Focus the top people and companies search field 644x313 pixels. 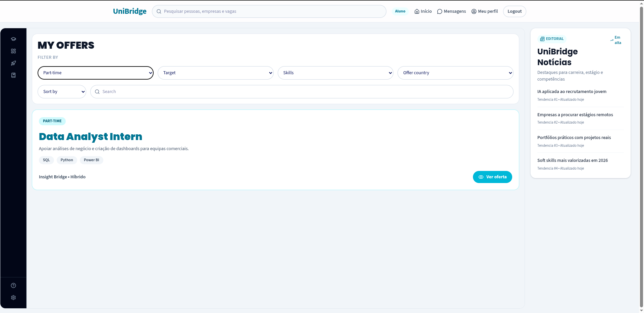269,11
